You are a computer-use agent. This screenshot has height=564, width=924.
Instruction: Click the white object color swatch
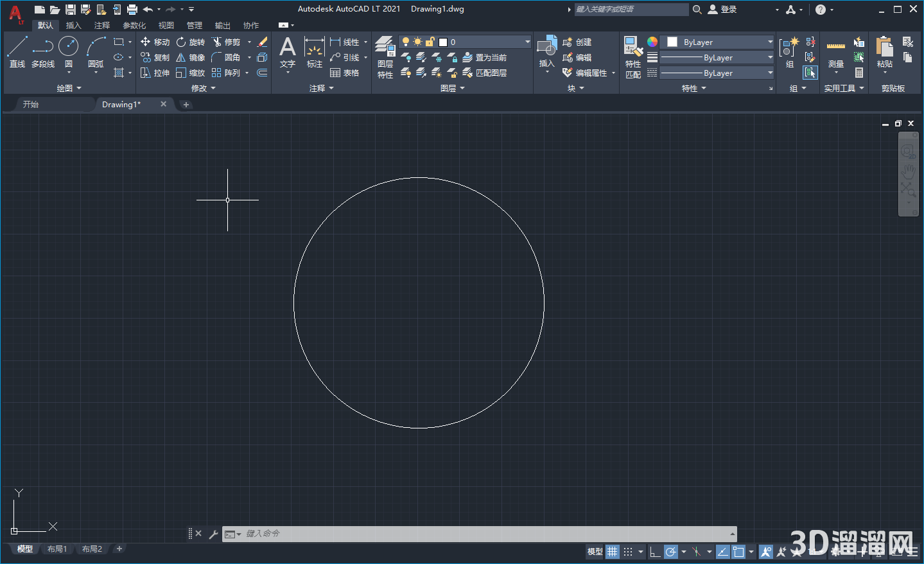[x=672, y=42]
